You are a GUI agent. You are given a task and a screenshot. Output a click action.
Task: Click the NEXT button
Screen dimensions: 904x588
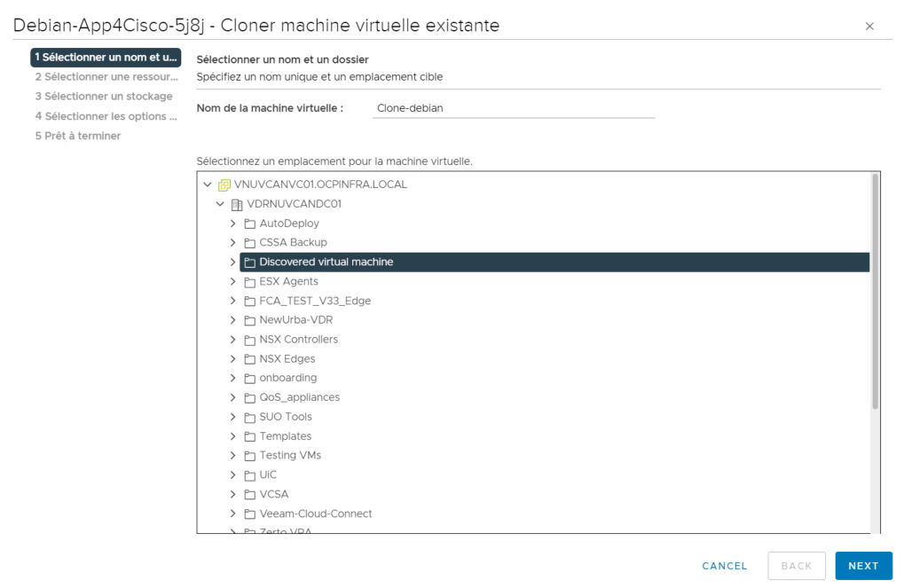(863, 566)
